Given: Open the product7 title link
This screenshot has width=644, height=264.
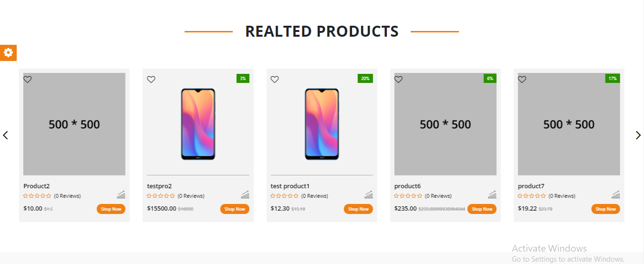Looking at the screenshot, I should [531, 186].
